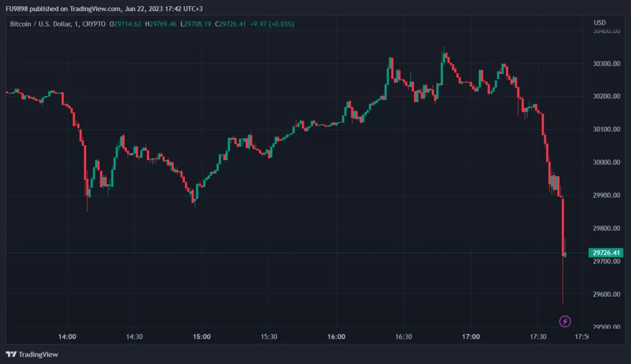Image resolution: width=631 pixels, height=364 pixels.
Task: Select the 14:00 time axis label
Action: [x=67, y=337]
